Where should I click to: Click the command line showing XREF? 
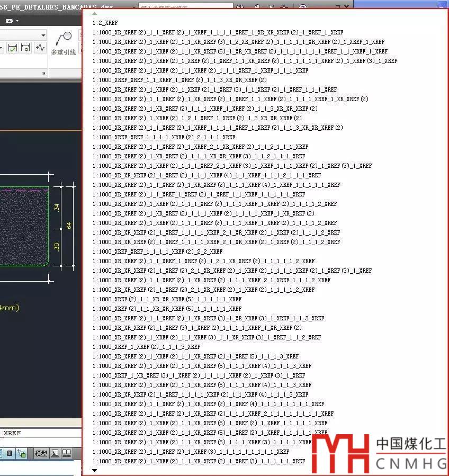[x=41, y=433]
